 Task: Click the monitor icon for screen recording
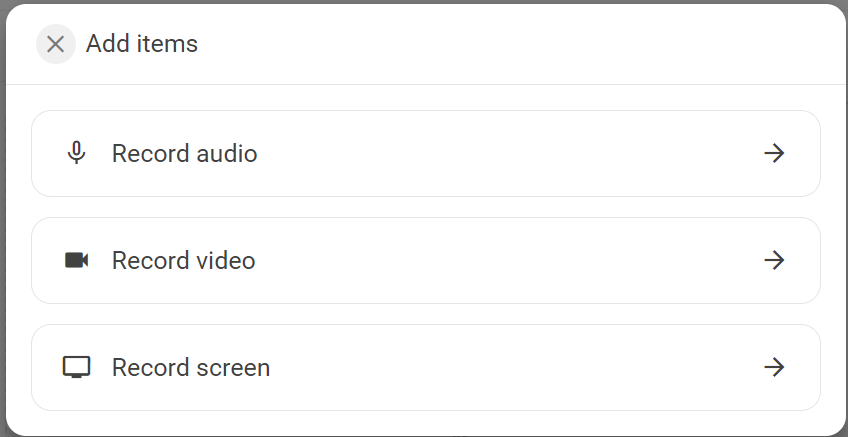coord(76,367)
